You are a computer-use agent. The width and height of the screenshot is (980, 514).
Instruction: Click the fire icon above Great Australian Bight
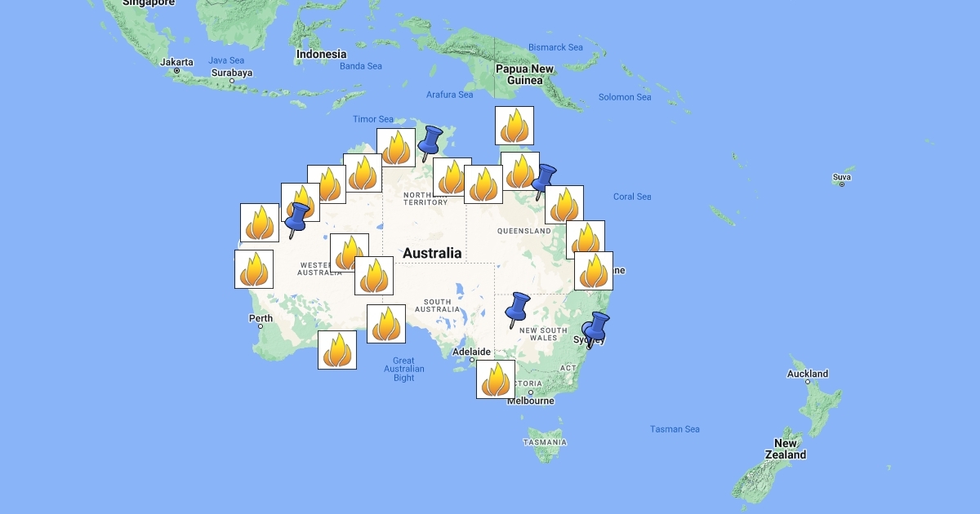[x=386, y=324]
